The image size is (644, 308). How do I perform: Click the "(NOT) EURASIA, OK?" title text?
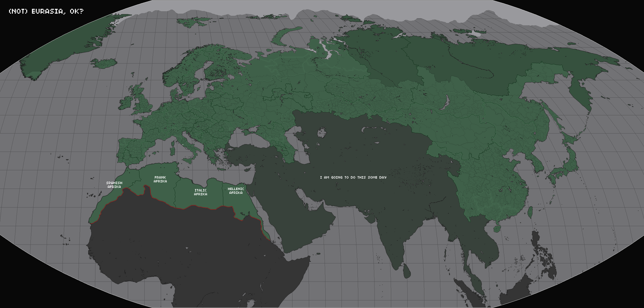point(46,11)
